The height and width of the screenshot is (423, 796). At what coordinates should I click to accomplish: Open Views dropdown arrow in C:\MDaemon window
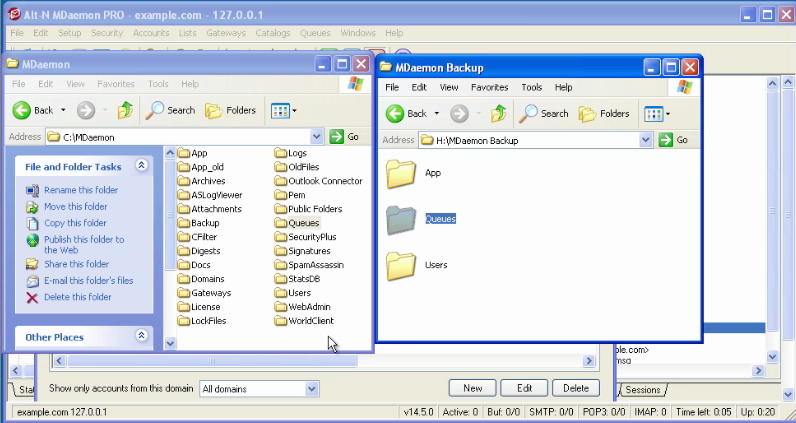tap(294, 110)
